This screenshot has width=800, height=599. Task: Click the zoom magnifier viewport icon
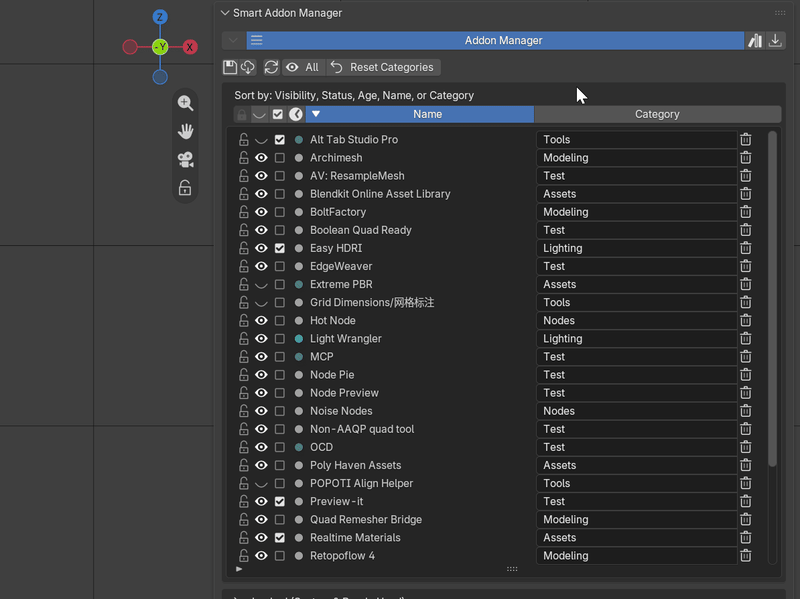pos(185,103)
